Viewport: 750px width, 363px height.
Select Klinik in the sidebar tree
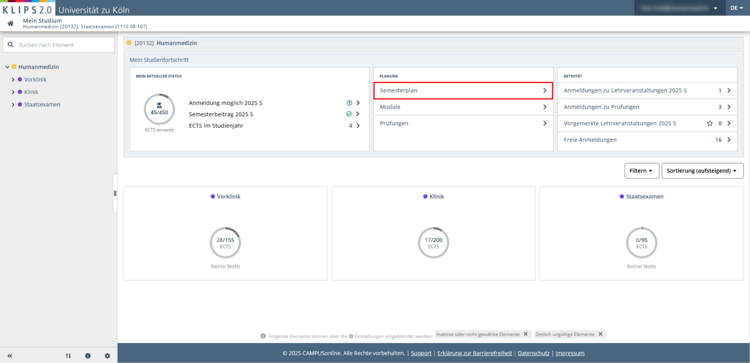(x=31, y=92)
